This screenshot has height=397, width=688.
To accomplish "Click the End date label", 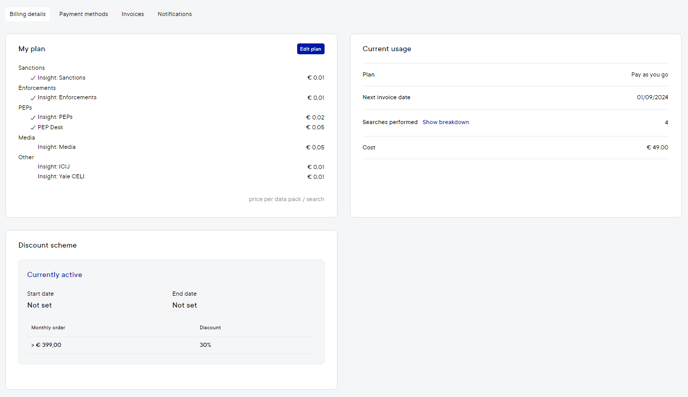I will pyautogui.click(x=184, y=293).
